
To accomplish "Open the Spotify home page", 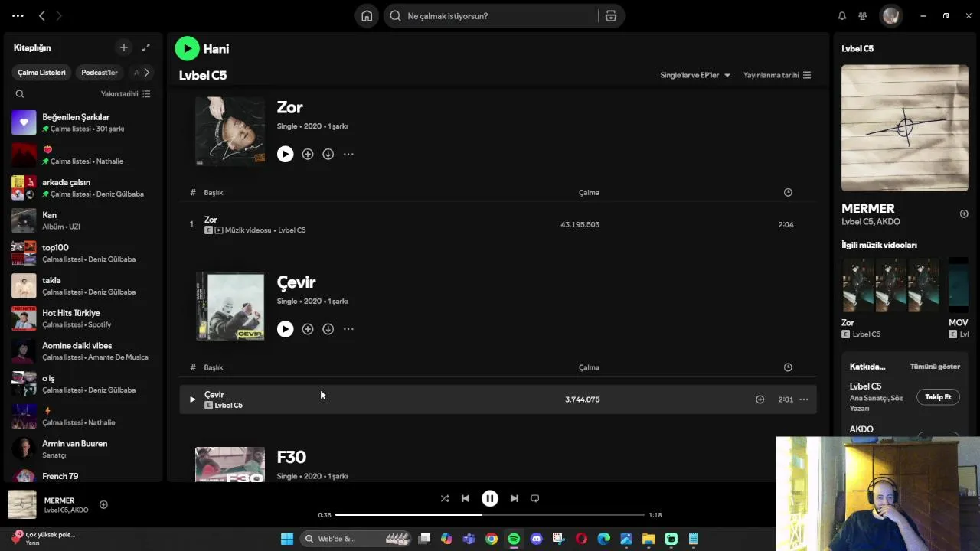I will coord(367,16).
